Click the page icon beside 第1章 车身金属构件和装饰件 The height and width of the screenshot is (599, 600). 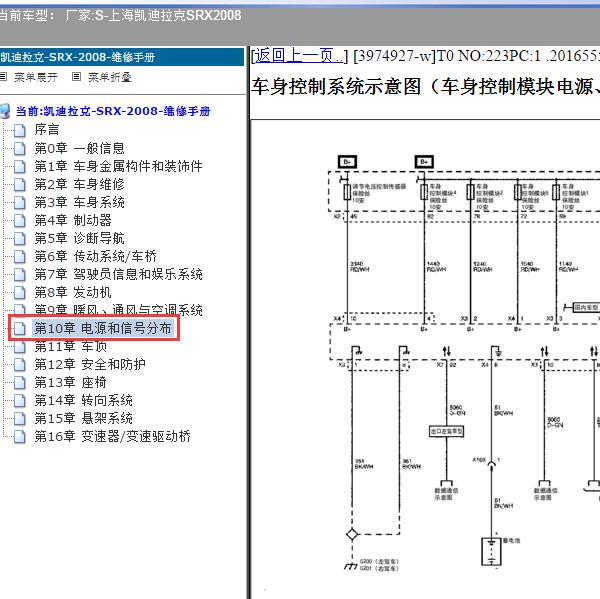click(20, 166)
